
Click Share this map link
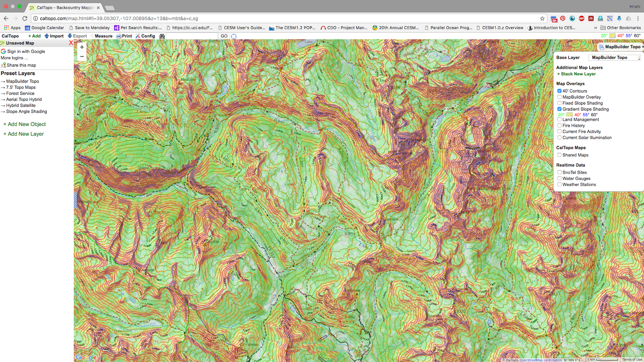pos(19,65)
